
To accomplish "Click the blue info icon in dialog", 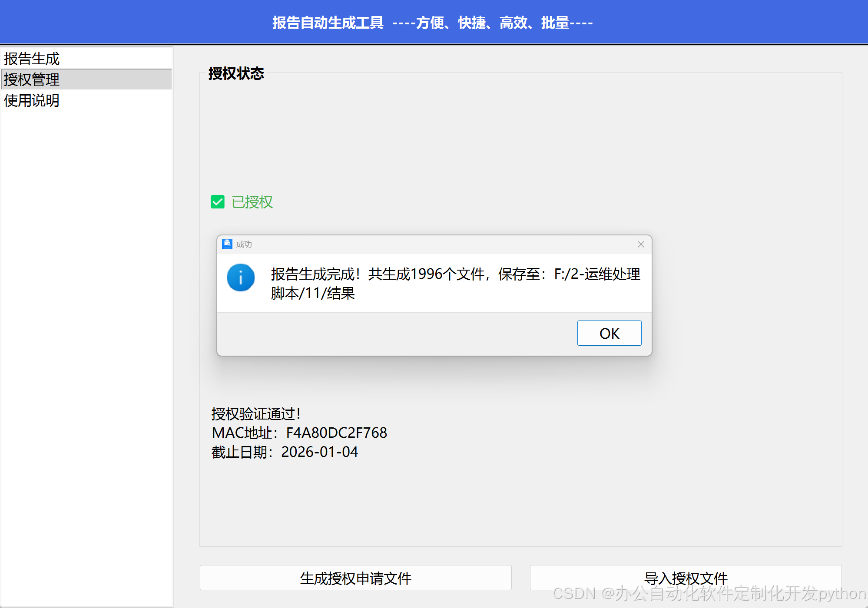I will click(x=240, y=278).
